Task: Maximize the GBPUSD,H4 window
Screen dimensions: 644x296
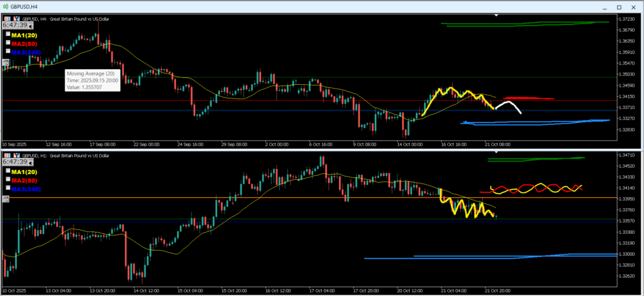Action: coord(618,6)
